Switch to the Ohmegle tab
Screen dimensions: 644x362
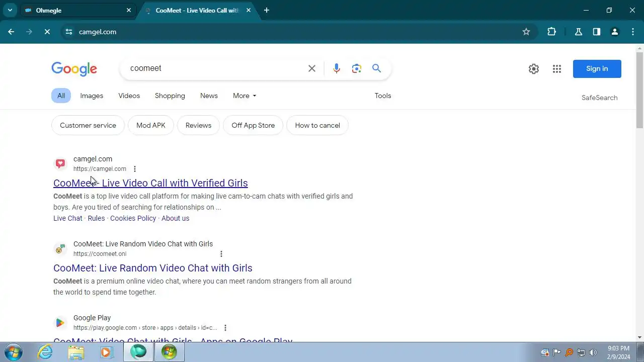(78, 10)
